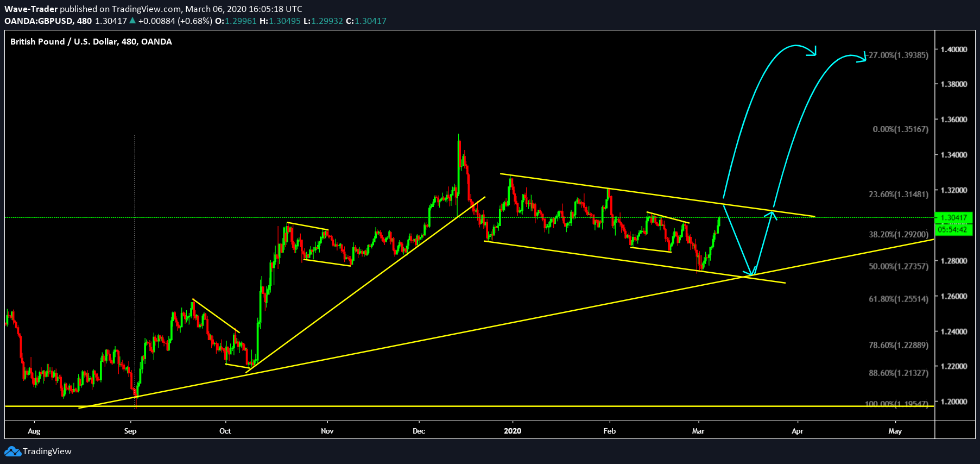Image resolution: width=980 pixels, height=464 pixels.
Task: Click the low value L:1.29932
Action: pyautogui.click(x=323, y=21)
